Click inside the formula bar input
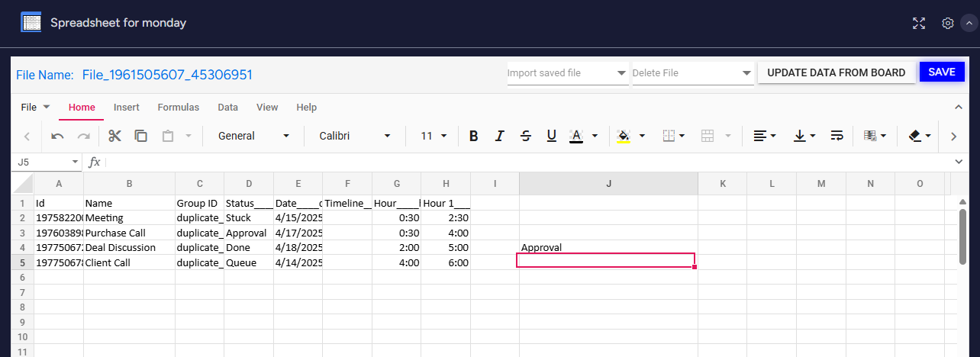This screenshot has width=980, height=357. point(527,162)
